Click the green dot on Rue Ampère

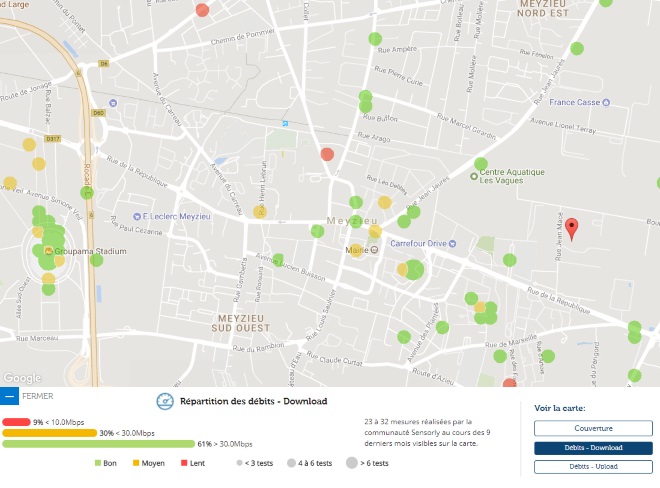click(375, 40)
